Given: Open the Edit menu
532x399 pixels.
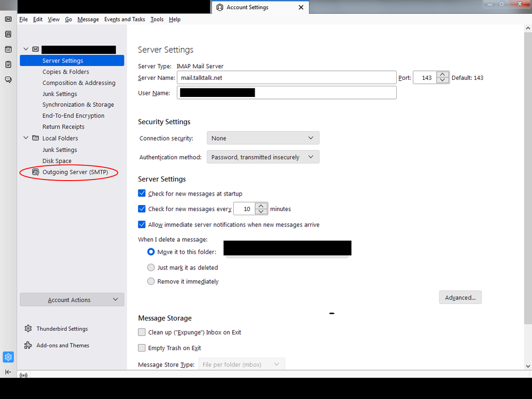Looking at the screenshot, I should (x=38, y=19).
